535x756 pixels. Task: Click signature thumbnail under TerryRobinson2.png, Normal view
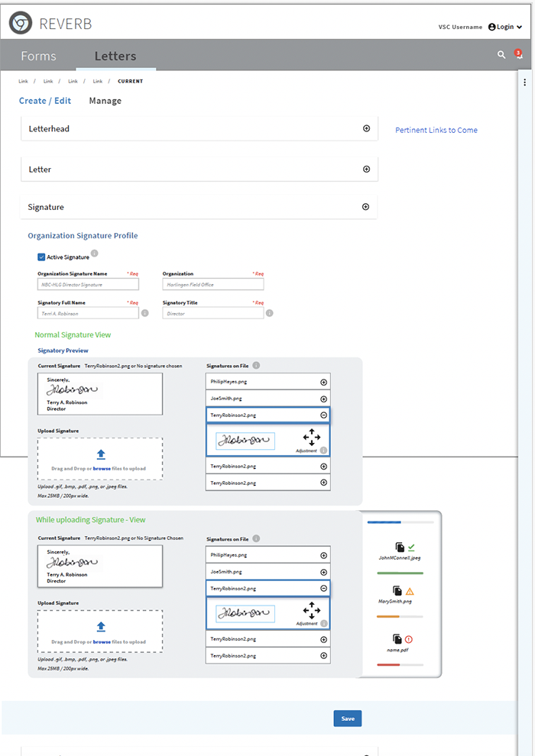[x=245, y=441]
